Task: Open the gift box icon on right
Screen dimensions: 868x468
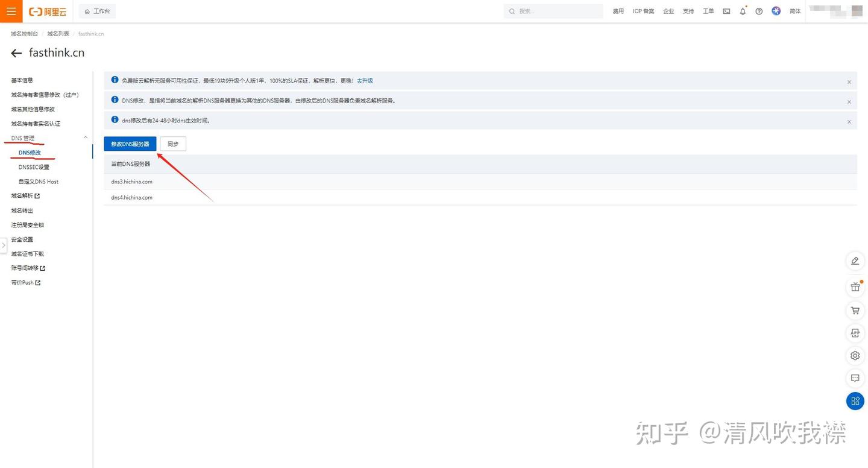Action: [x=855, y=287]
